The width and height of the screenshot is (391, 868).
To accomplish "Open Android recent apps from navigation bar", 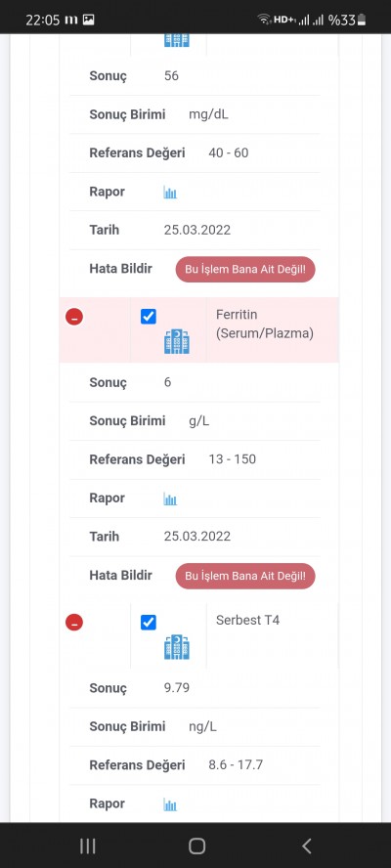I will [88, 846].
